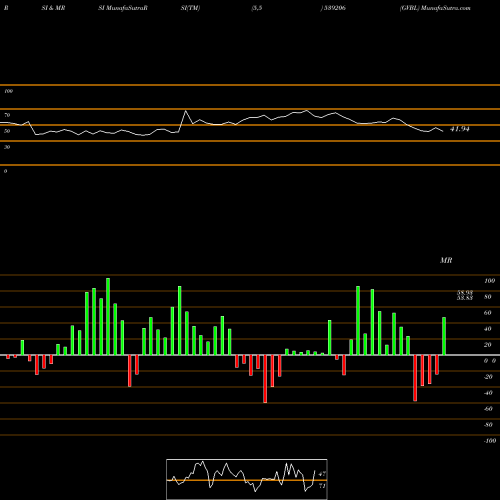This screenshot has height=500, width=500.
Task: Click the 20 label on MR axis
Action: point(487,345)
